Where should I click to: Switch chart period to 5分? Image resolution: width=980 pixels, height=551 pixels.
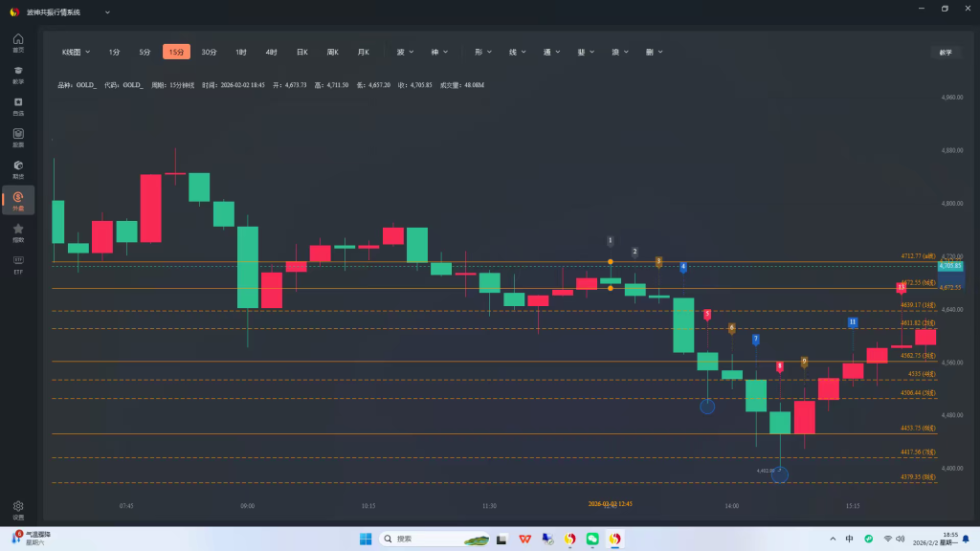coord(145,52)
